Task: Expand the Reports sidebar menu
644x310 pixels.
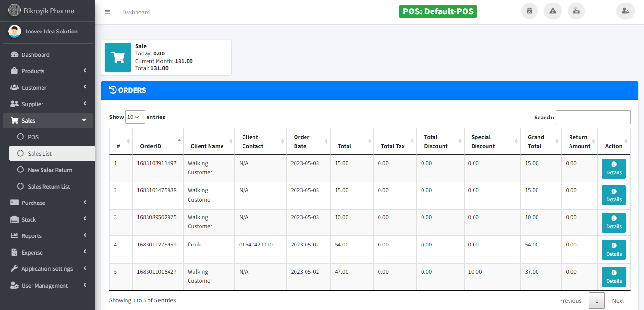Action: (48, 236)
